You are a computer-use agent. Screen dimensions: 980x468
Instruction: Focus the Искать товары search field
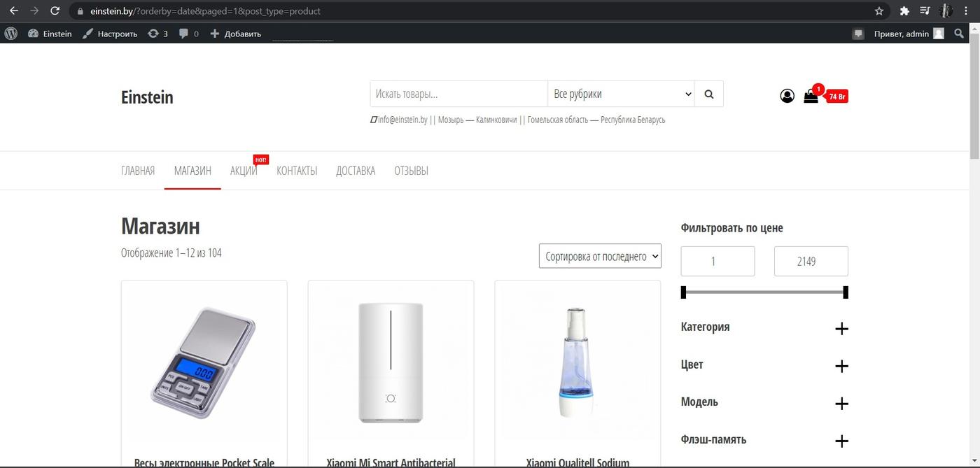coord(458,94)
